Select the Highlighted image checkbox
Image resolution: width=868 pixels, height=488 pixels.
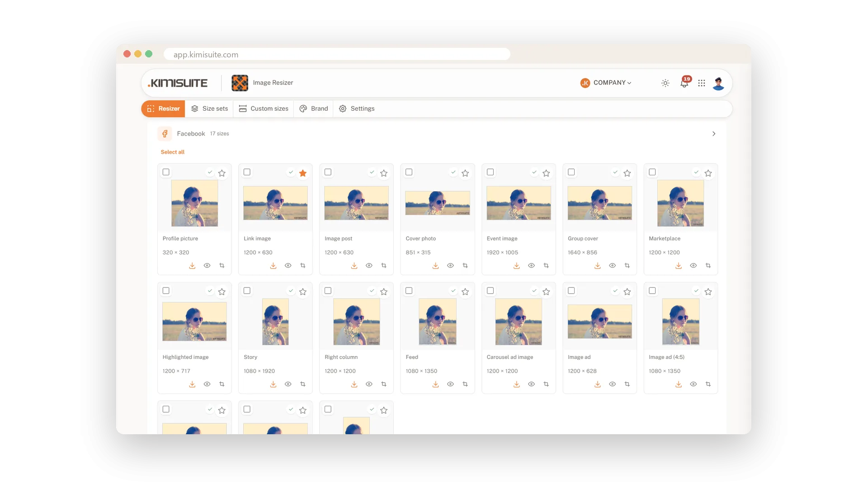(x=166, y=291)
